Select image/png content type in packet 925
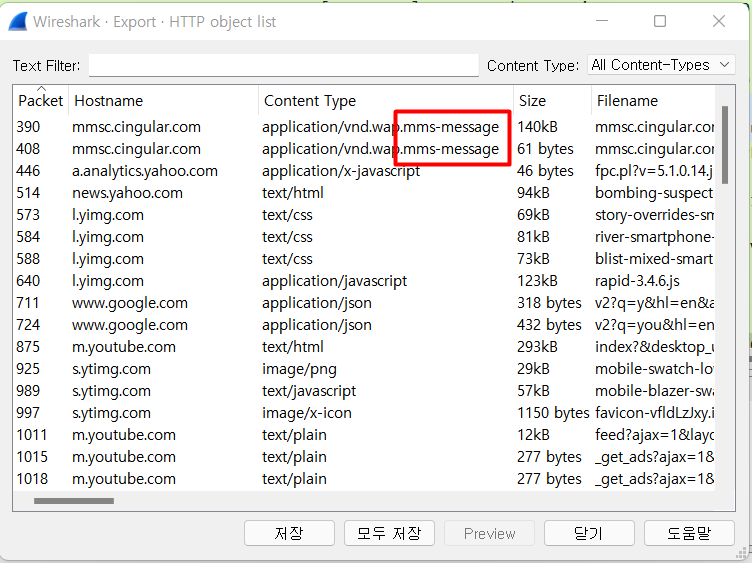 tap(299, 369)
